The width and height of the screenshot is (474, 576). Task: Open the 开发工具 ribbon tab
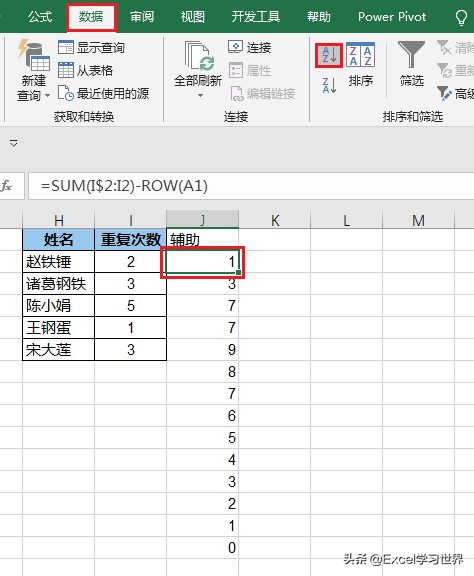coord(256,17)
